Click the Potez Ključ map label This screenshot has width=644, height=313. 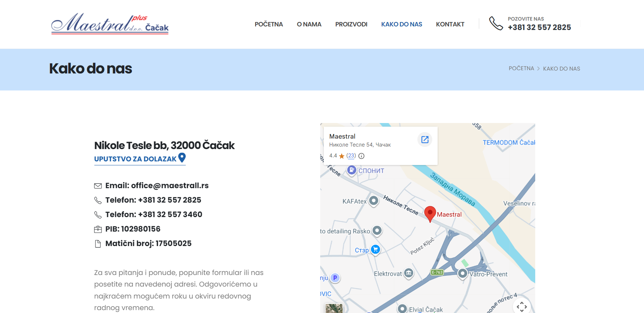[422, 246]
